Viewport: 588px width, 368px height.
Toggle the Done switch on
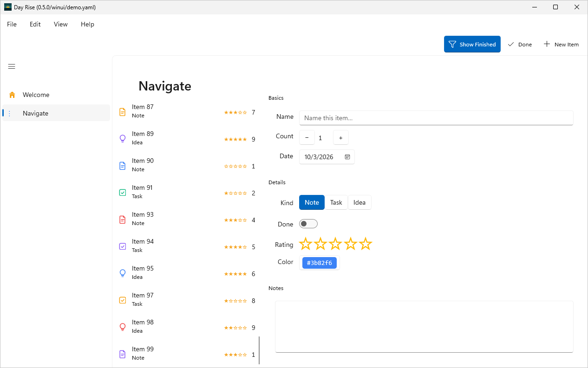[x=308, y=224]
